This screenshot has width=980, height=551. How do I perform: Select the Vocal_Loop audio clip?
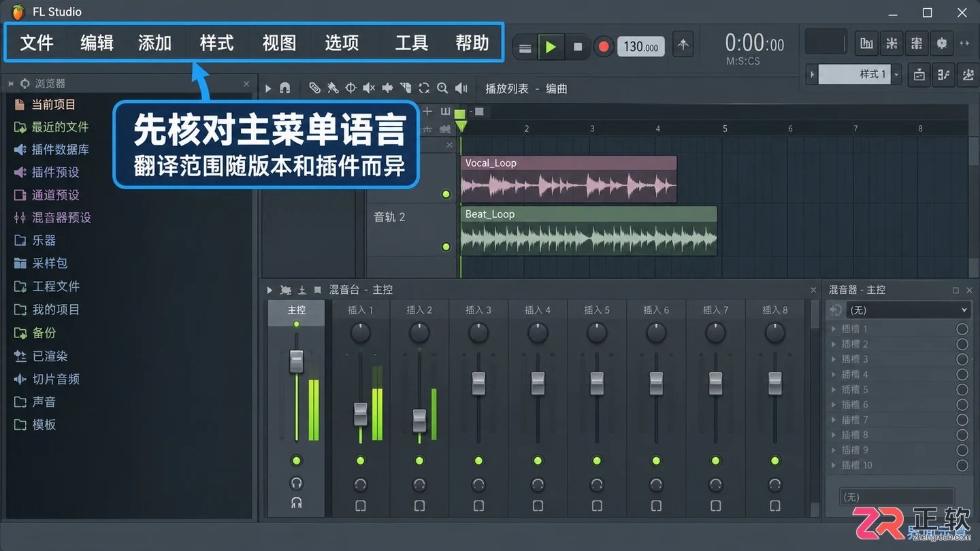[568, 180]
